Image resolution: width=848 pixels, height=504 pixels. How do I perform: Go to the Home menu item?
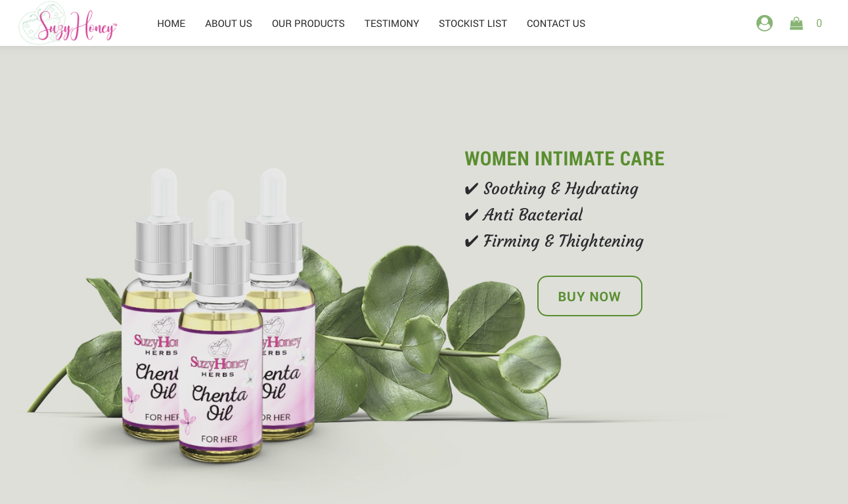171,24
